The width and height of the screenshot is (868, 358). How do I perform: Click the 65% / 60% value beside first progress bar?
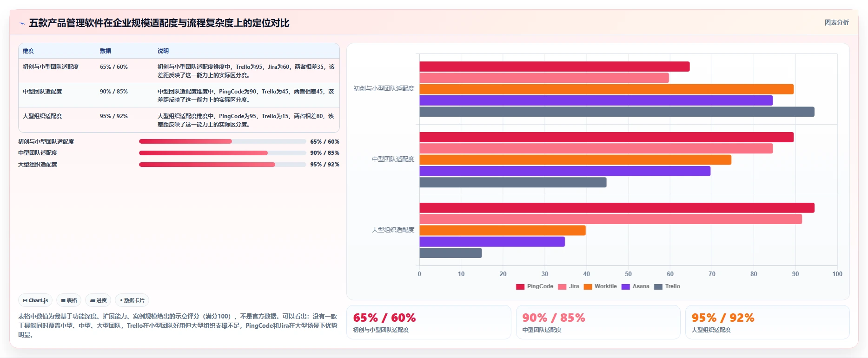coord(325,142)
